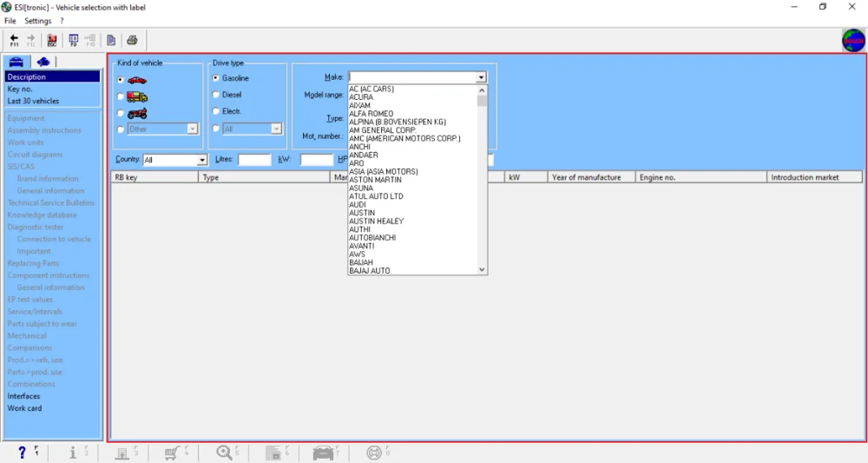Image resolution: width=868 pixels, height=463 pixels.
Task: Click the printer toolbar icon
Action: (132, 40)
